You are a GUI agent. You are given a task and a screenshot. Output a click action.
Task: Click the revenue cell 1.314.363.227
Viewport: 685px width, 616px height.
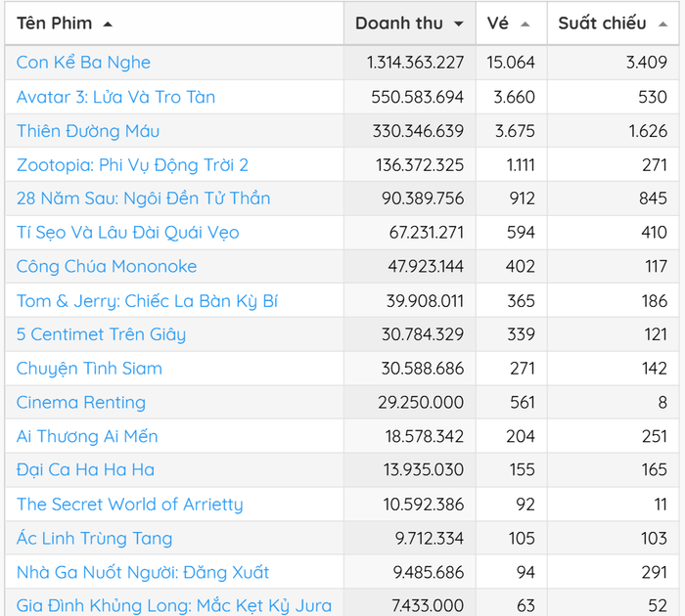415,63
